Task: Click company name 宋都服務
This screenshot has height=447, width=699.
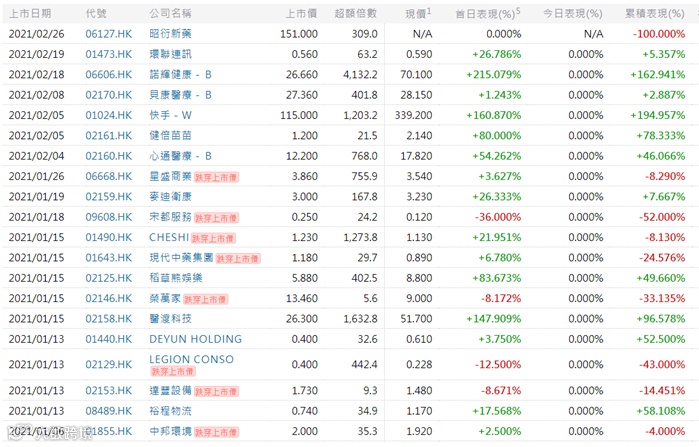Action: click(170, 217)
